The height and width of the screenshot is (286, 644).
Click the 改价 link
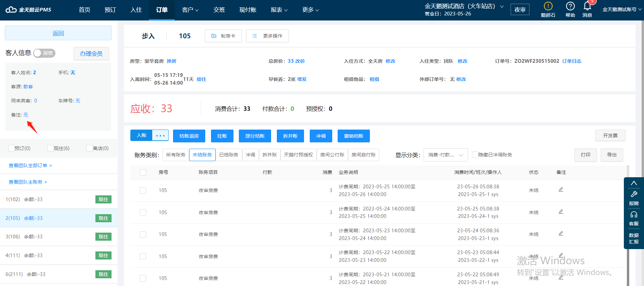(300, 61)
